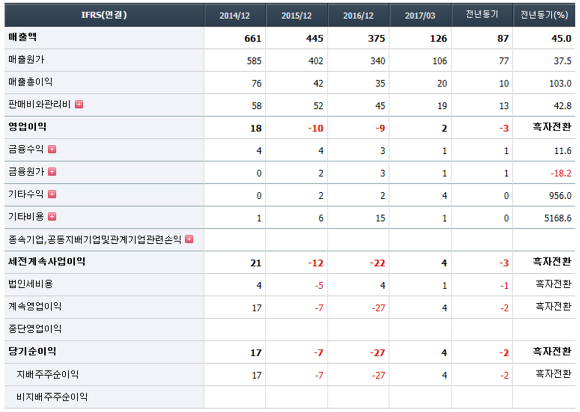Click the 661 value in 매출액 row
This screenshot has height=412, width=580.
coord(253,38)
